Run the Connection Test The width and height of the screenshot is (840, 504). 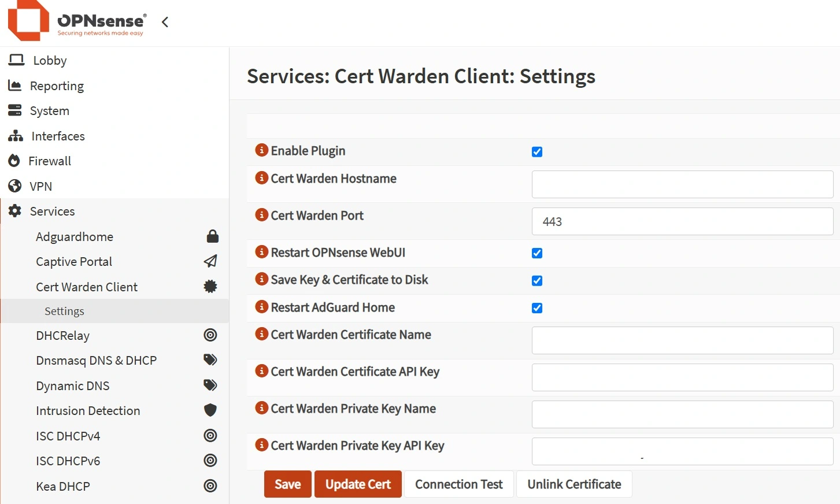coord(458,484)
